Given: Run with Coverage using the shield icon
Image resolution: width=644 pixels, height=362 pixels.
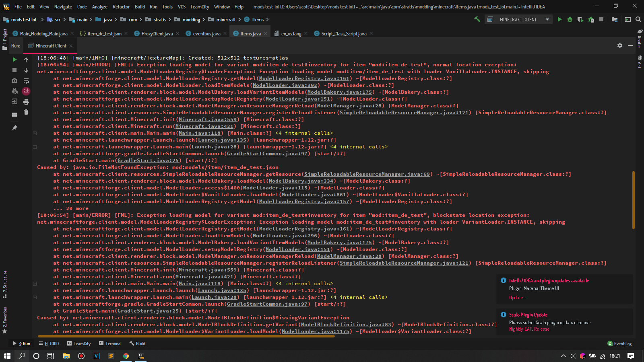Looking at the screenshot, I should coord(580,19).
